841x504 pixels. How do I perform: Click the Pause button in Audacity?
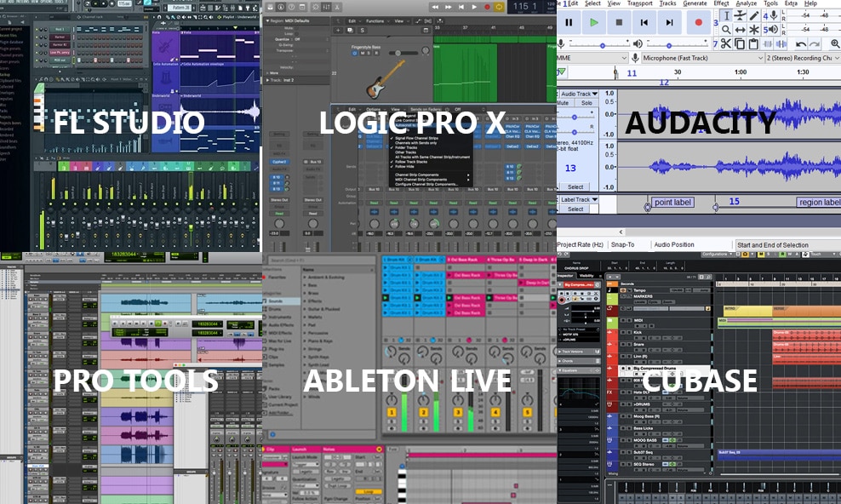click(569, 22)
